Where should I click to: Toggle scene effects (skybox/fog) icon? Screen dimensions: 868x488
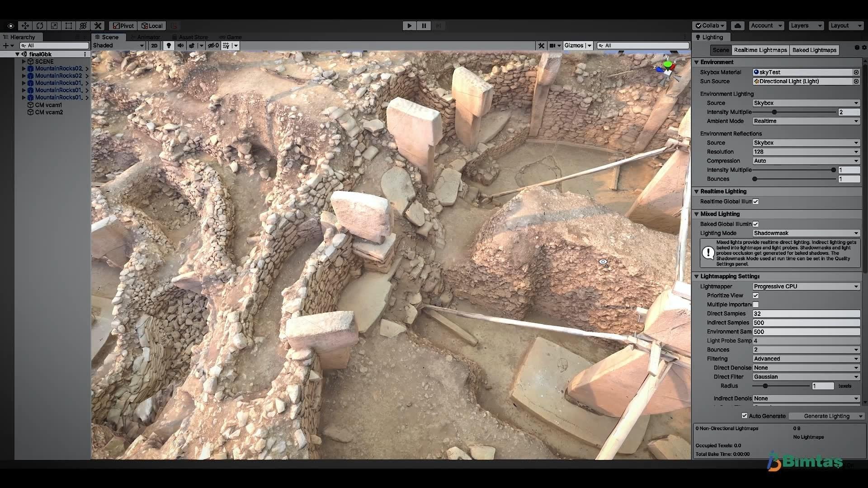[x=192, y=46]
